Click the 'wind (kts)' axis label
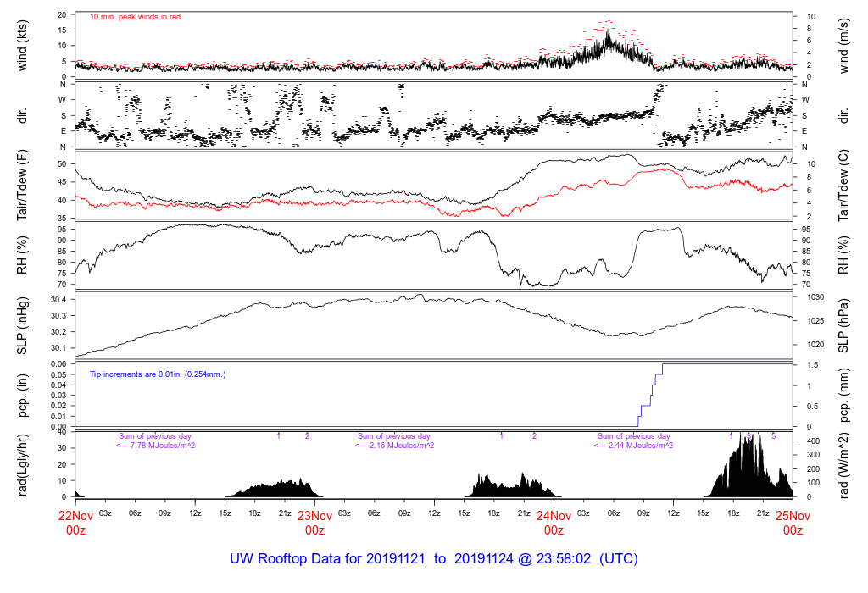 pyautogui.click(x=22, y=46)
